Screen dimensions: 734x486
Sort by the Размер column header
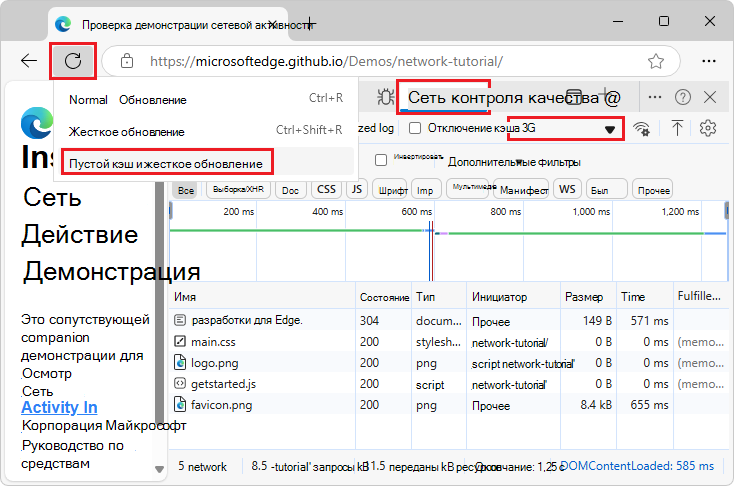pos(588,297)
